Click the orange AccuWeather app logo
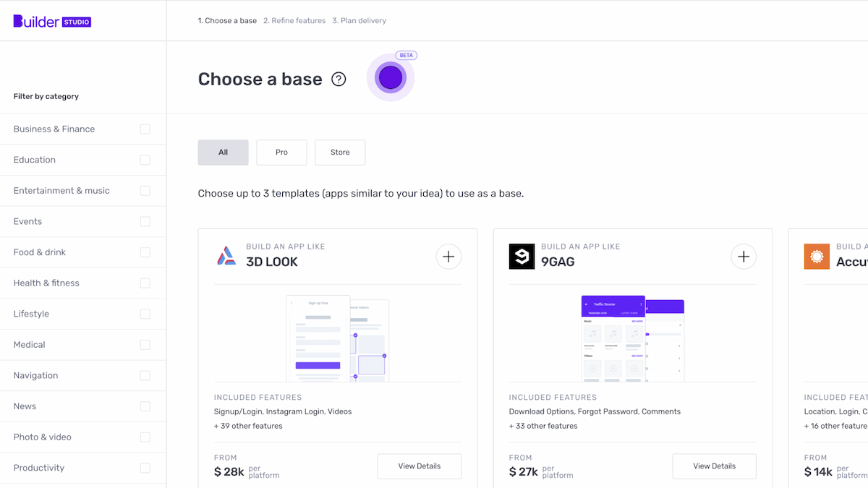Viewport: 868px width, 488px height. (x=817, y=257)
